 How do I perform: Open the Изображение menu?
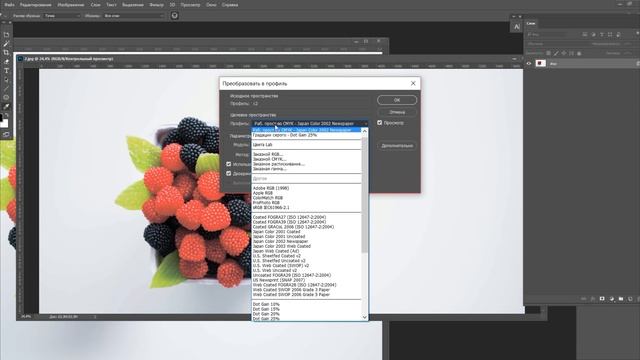click(x=71, y=5)
